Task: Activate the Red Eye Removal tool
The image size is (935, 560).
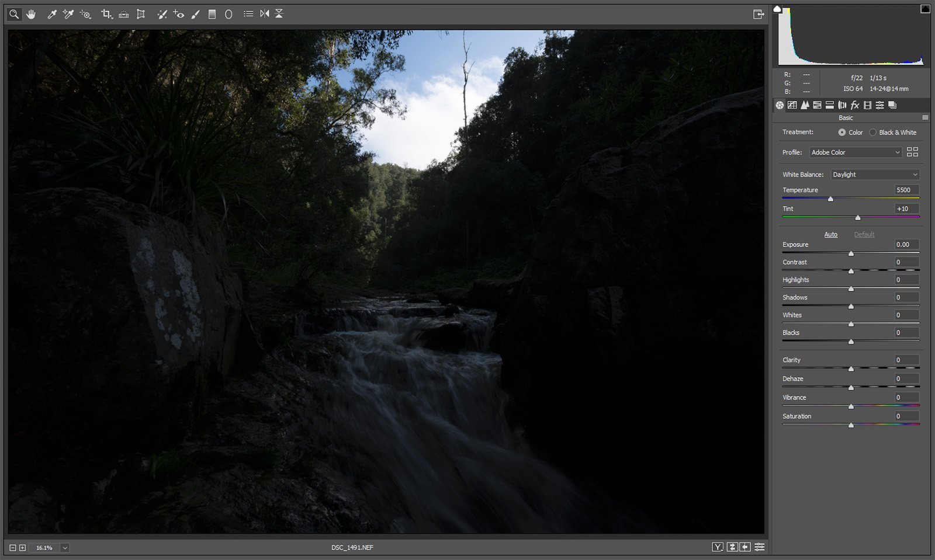Action: [178, 14]
